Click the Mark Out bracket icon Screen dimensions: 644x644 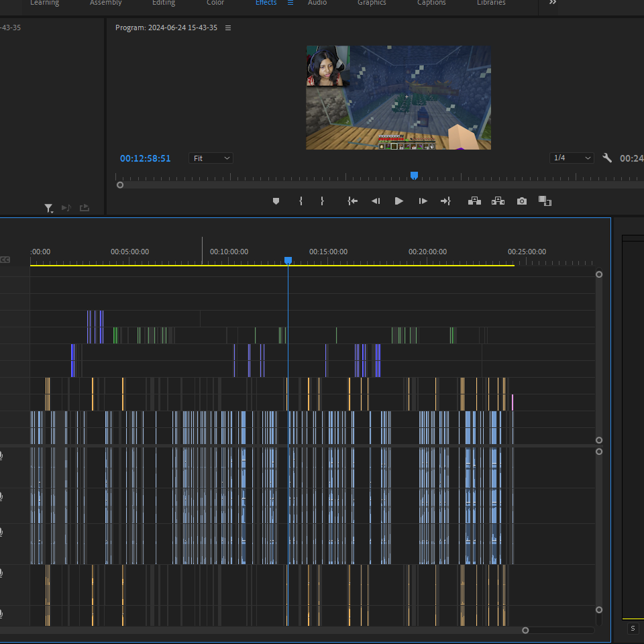pos(323,201)
